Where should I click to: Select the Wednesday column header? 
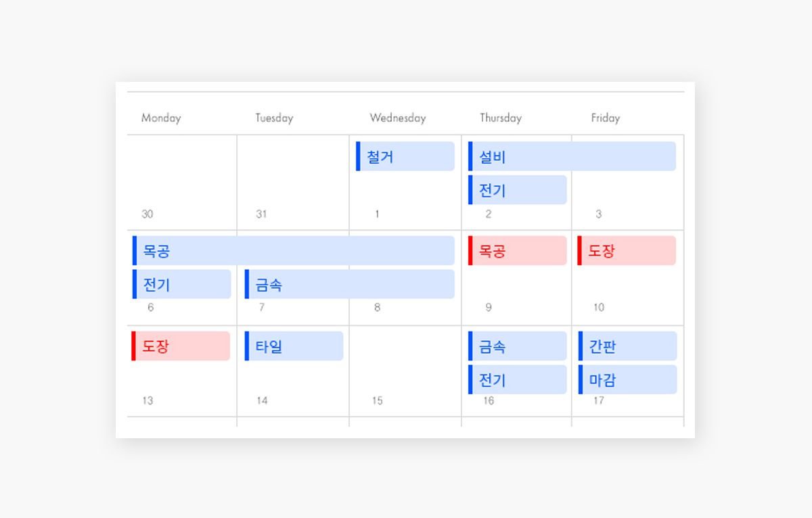click(397, 118)
